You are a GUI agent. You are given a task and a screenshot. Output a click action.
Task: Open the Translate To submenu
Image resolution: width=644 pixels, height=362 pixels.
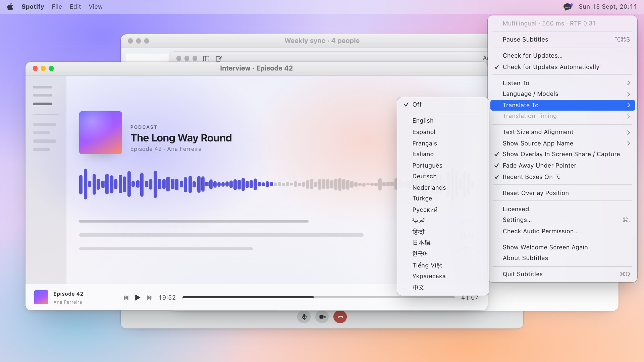(563, 105)
